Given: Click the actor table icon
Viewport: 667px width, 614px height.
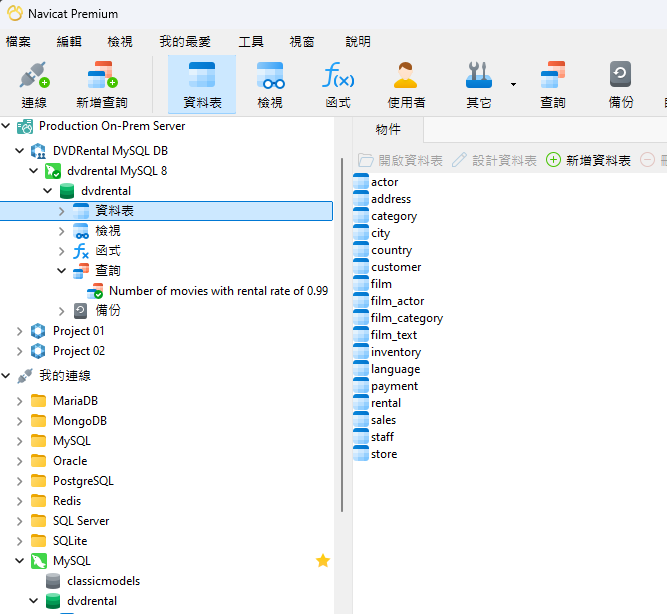Looking at the screenshot, I should click(x=361, y=181).
